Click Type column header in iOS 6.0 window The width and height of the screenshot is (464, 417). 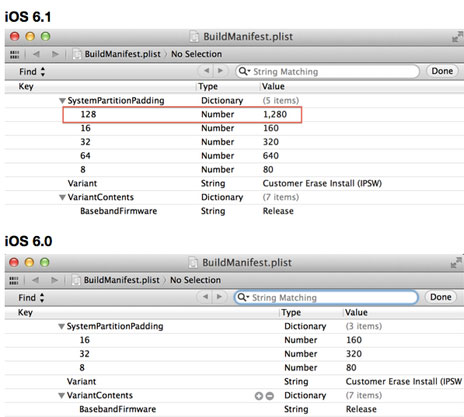click(291, 312)
